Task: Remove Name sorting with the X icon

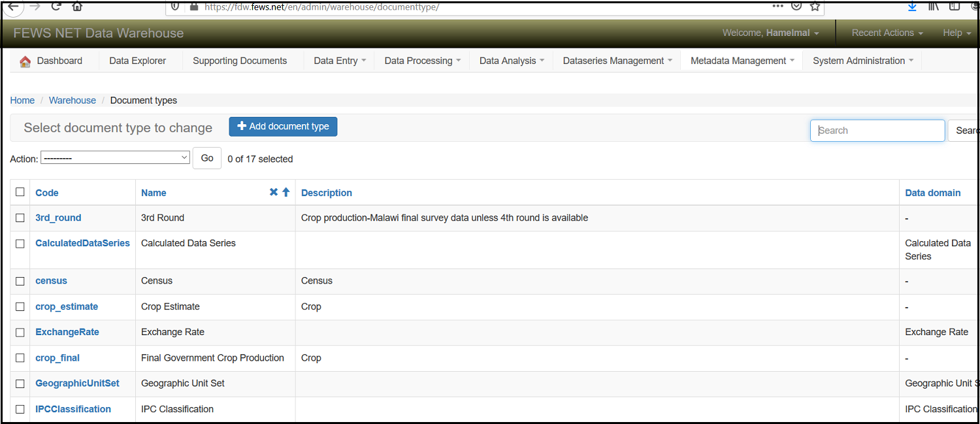Action: pos(274,192)
